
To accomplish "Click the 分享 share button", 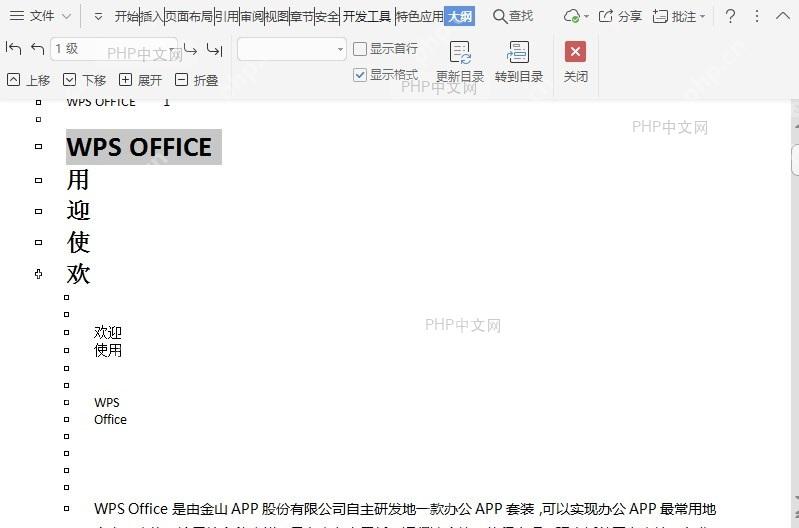I will pyautogui.click(x=620, y=16).
